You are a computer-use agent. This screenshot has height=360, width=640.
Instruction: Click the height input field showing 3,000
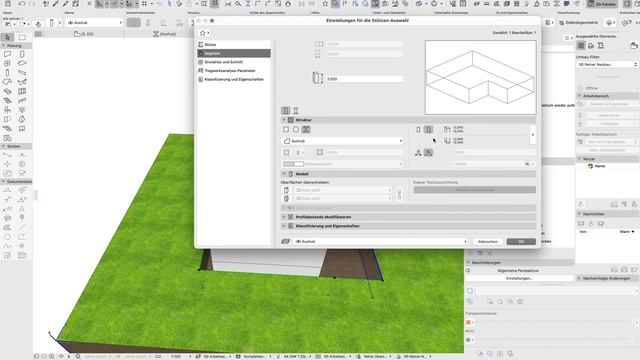[x=364, y=79]
